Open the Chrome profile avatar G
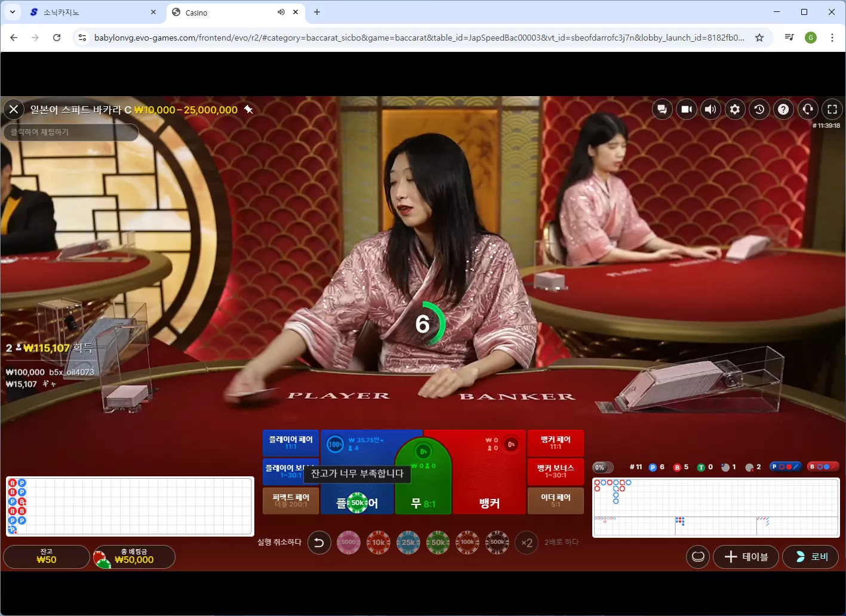Viewport: 846px width, 616px height. coord(811,38)
